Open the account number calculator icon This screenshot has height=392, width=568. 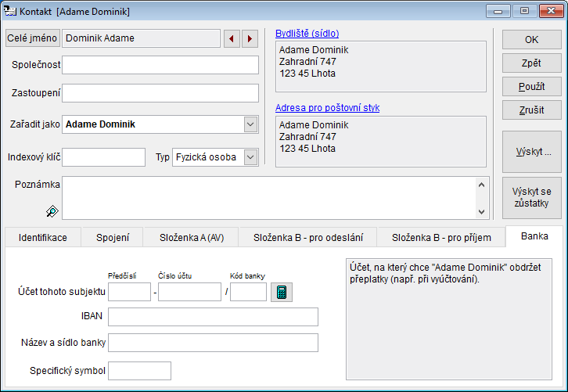281,293
